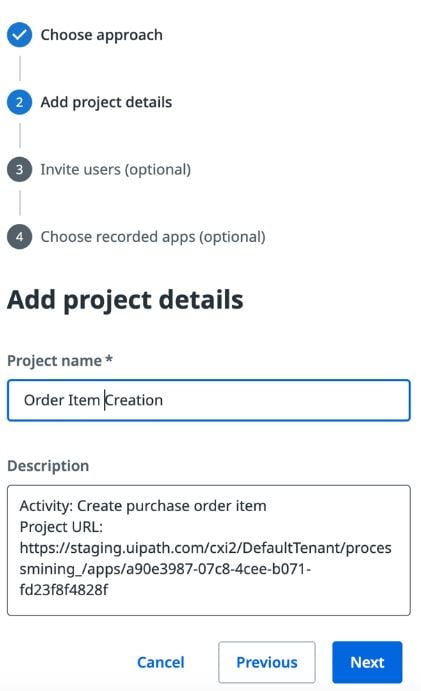421x691 pixels.
Task: Click the Activity line in the Description box
Action: (143, 505)
